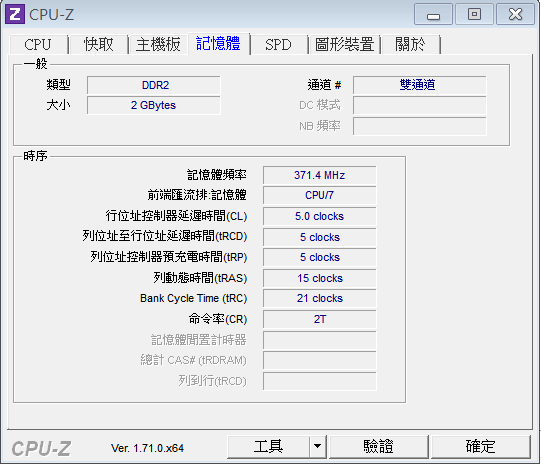The image size is (541, 466).
Task: Click the 確定 (OK) button
Action: [x=480, y=447]
